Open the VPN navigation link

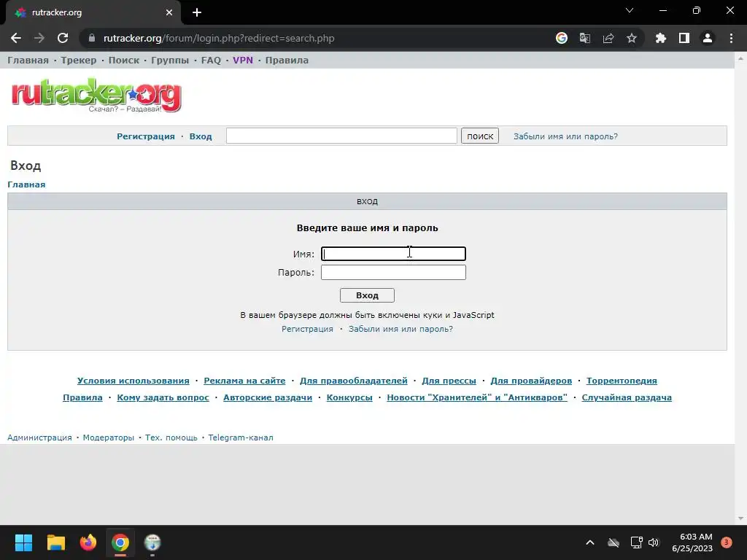point(243,61)
